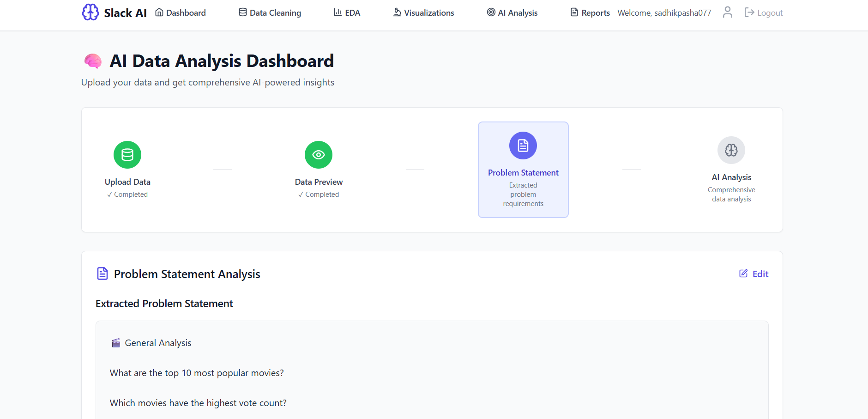Click 'Which movies have the highest vote count?'
This screenshot has height=419, width=868.
(x=198, y=403)
